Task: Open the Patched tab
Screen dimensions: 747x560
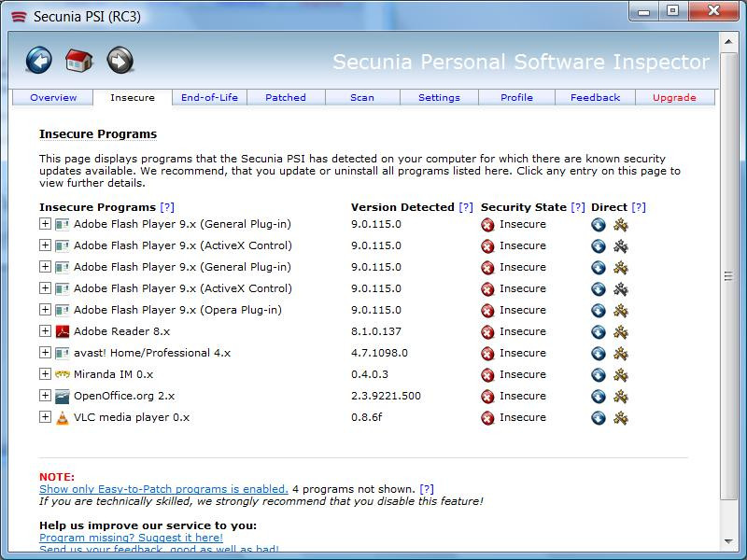Action: (x=286, y=97)
